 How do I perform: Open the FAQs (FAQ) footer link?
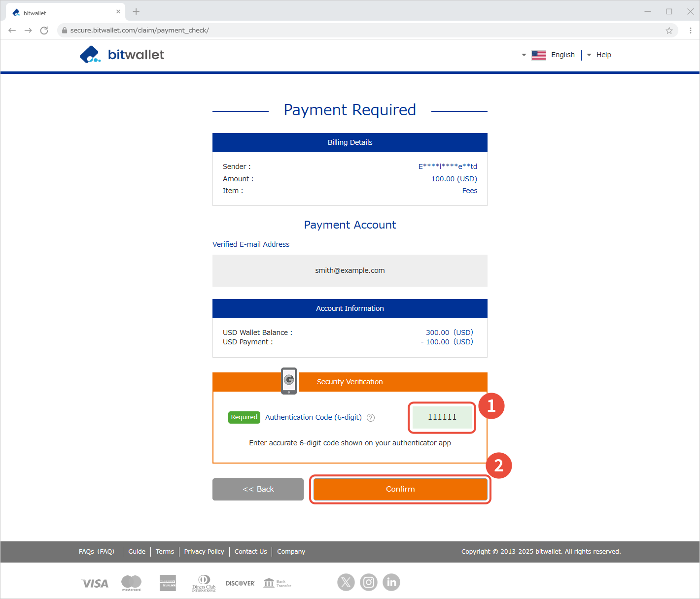[x=97, y=552]
